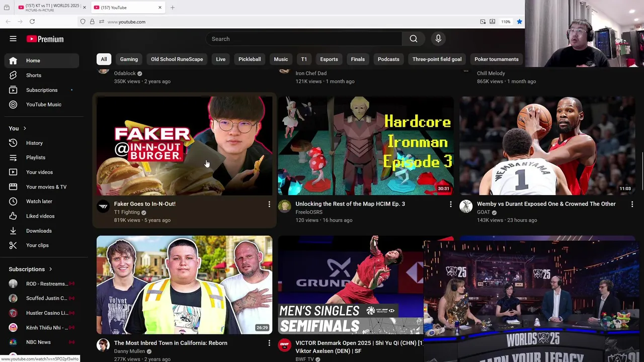Open Your clips
The width and height of the screenshot is (644, 362).
point(42,245)
